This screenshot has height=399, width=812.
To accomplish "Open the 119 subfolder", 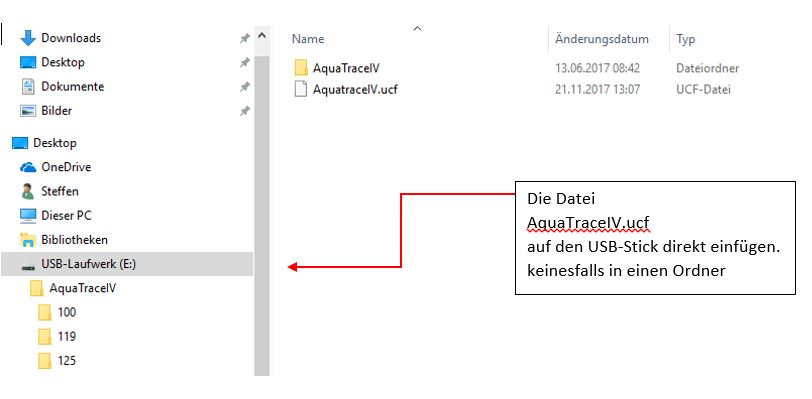I will click(x=67, y=336).
